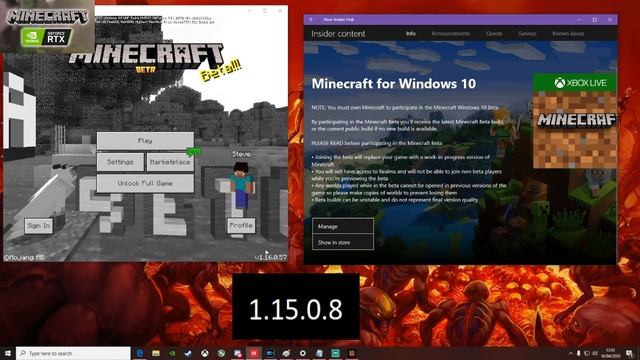This screenshot has height=360, width=640.
Task: Click the Minecraft dirt block thumbnail
Action: (x=575, y=130)
